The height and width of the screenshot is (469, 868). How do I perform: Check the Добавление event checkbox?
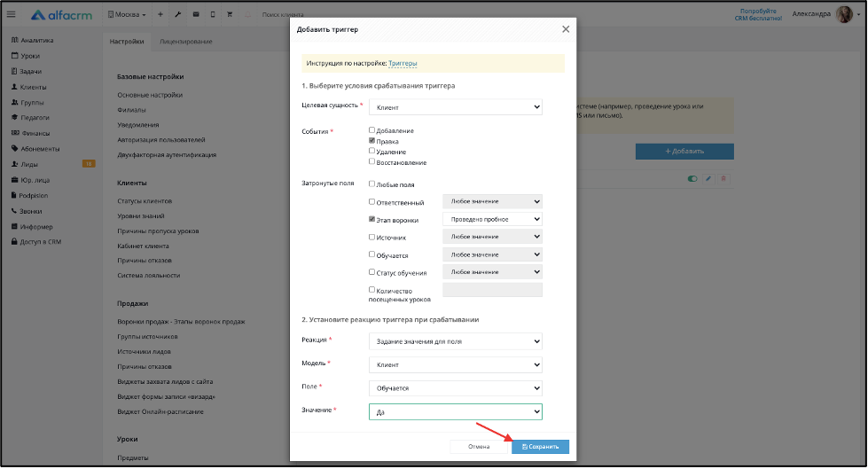[371, 130]
